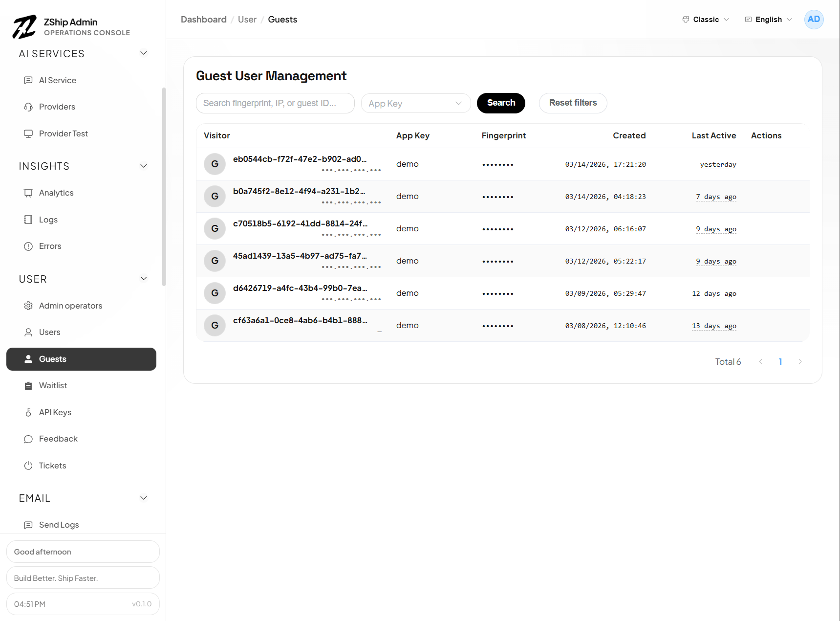Image resolution: width=840 pixels, height=621 pixels.
Task: Go to Feedback in sidebar
Action: (x=58, y=439)
